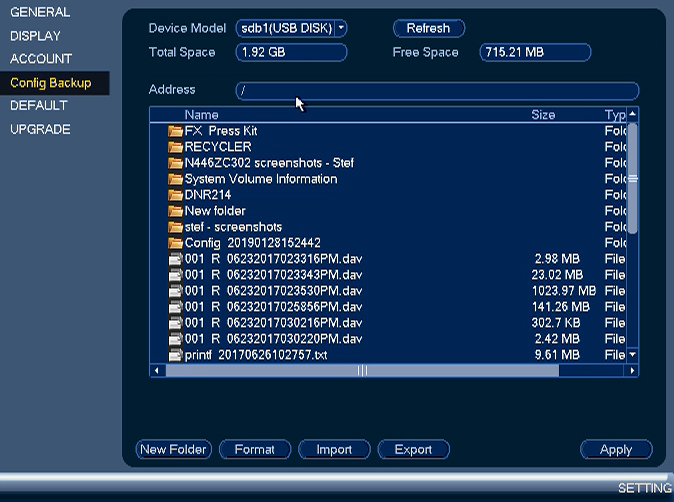Click the Import button

coord(334,450)
